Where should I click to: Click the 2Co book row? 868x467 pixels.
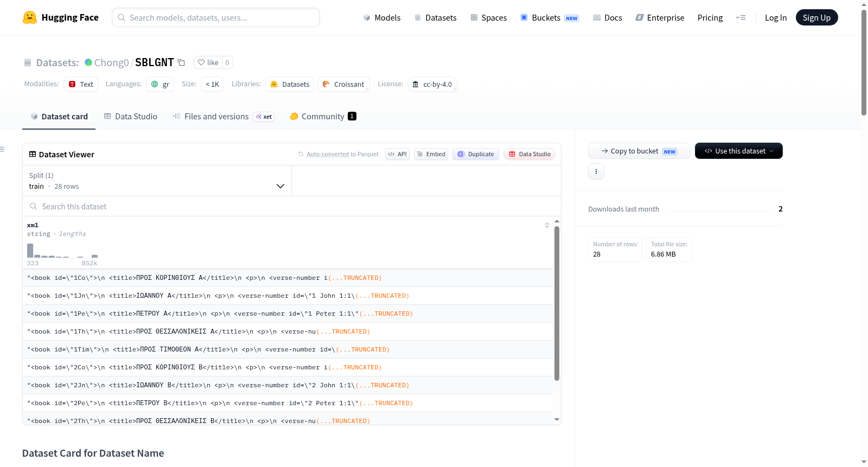288,367
